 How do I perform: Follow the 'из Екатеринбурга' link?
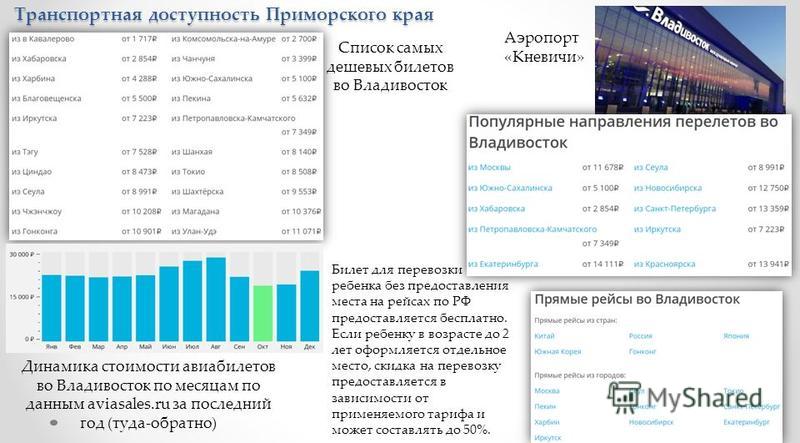(x=503, y=264)
